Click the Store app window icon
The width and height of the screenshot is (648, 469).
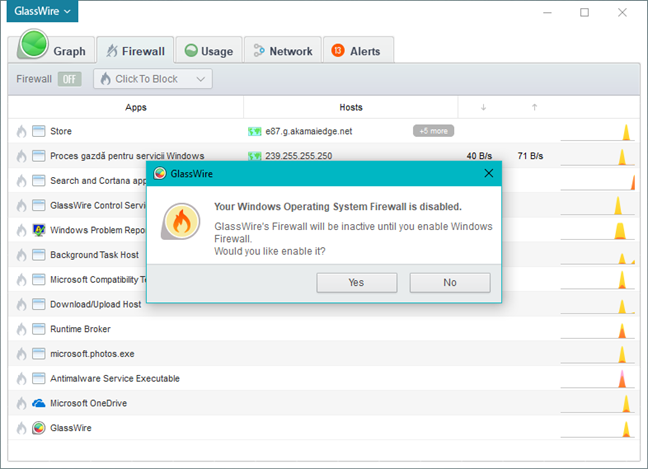tap(38, 131)
